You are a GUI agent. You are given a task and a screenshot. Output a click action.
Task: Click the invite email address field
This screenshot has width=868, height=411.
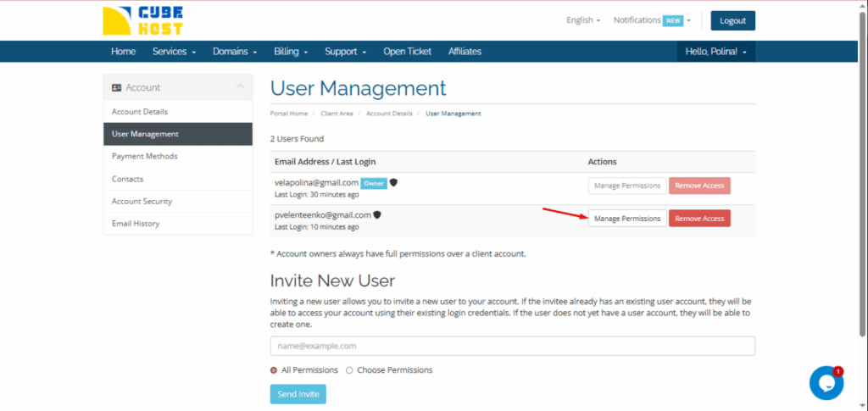click(x=512, y=346)
